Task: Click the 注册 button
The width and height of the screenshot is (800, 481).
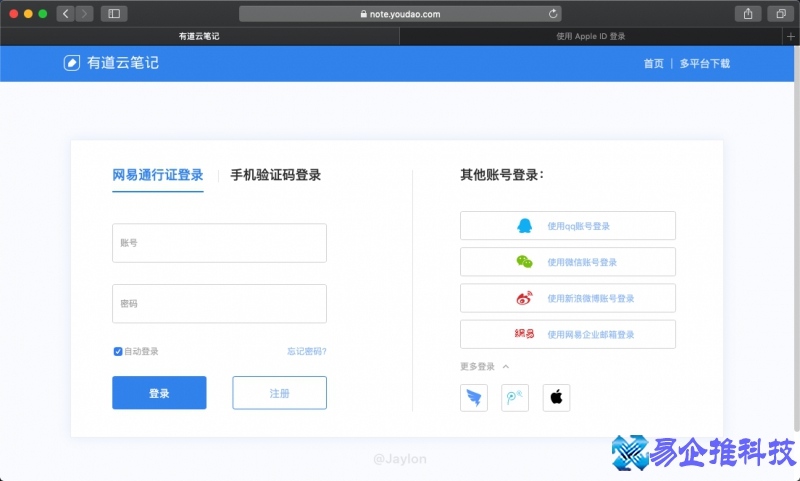Action: point(280,393)
